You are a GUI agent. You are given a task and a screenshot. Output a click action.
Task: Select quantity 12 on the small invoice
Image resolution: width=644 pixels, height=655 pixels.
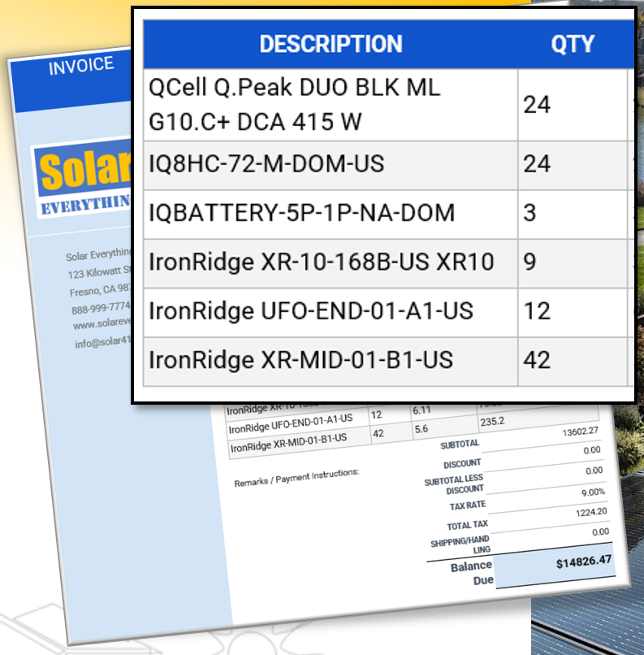coord(377,414)
